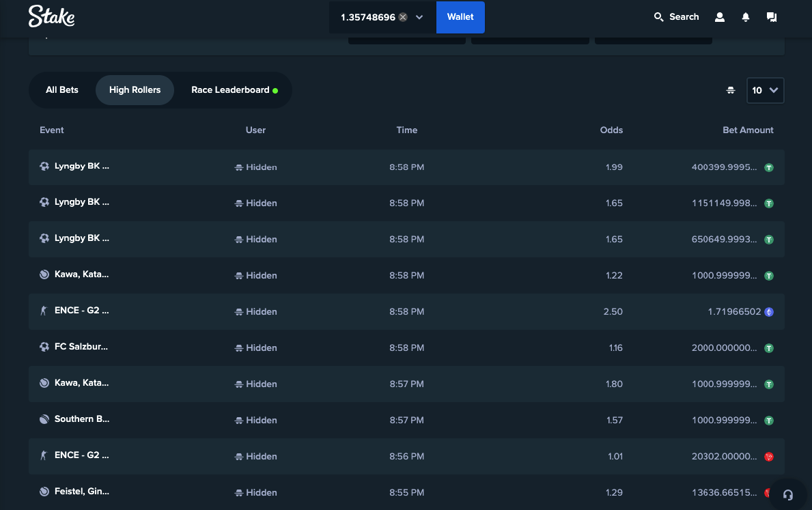Click the currency icon beside balance 1.35748696
The image size is (812, 510).
pos(403,17)
